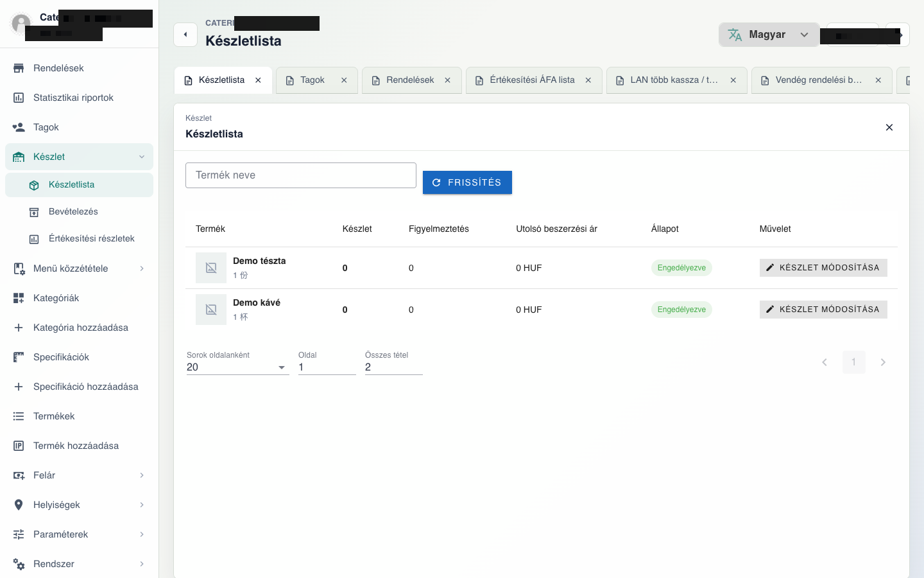Go to previous page of results
Screen dimensions: 924x578
[x=825, y=362]
